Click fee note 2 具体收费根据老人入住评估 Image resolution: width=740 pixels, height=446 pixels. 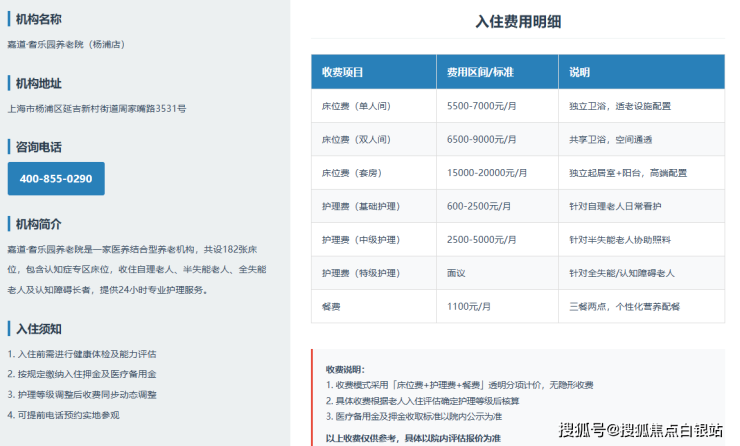(422, 401)
